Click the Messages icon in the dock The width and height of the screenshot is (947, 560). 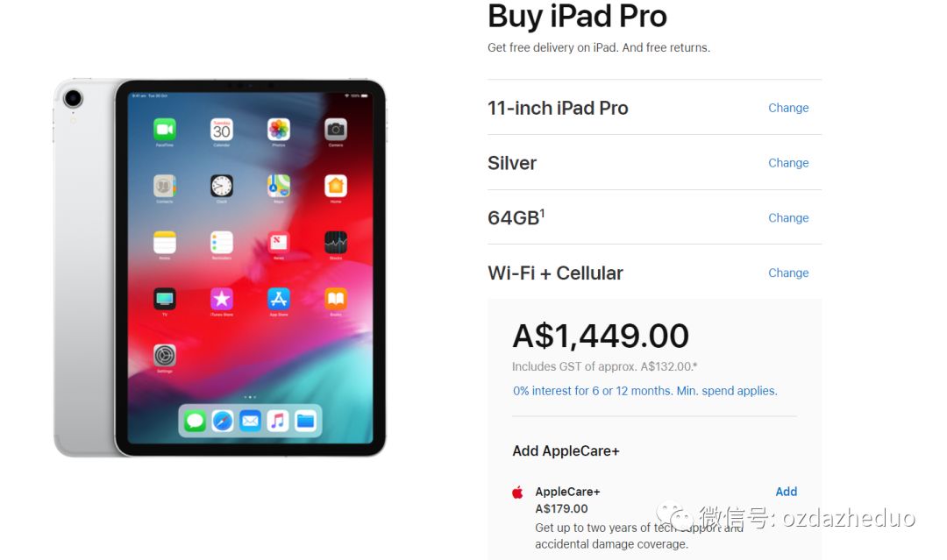click(195, 421)
